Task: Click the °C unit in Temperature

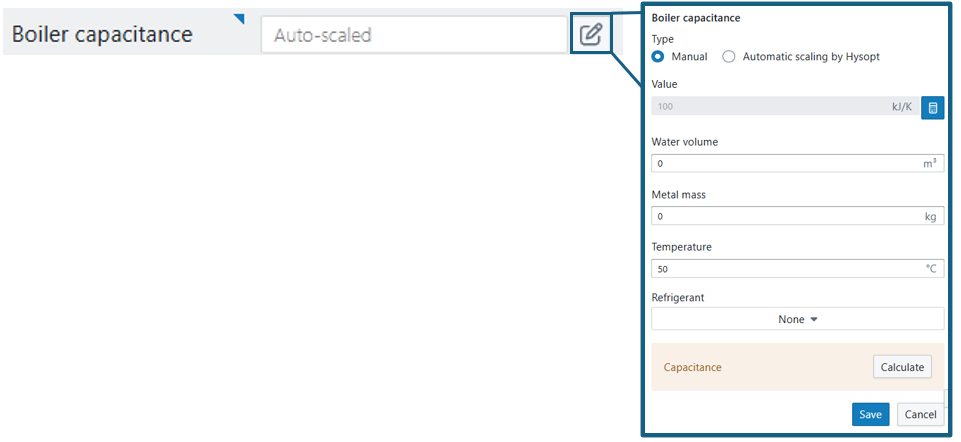Action: [931, 269]
